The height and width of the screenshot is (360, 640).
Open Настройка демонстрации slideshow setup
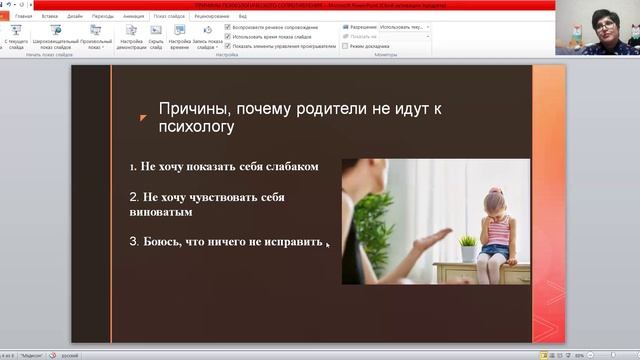[131, 37]
